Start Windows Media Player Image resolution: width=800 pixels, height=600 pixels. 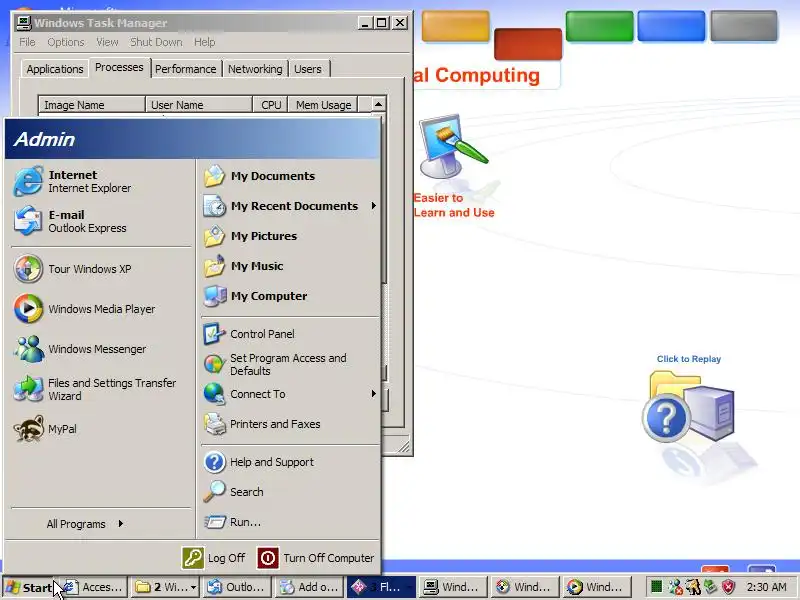pos(101,309)
